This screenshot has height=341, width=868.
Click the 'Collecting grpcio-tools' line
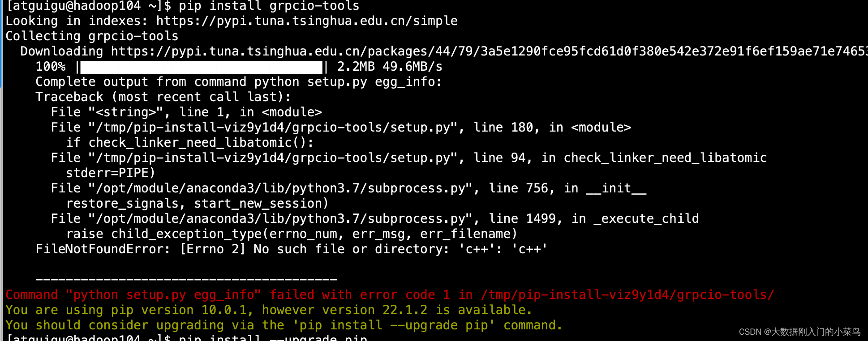coord(92,36)
